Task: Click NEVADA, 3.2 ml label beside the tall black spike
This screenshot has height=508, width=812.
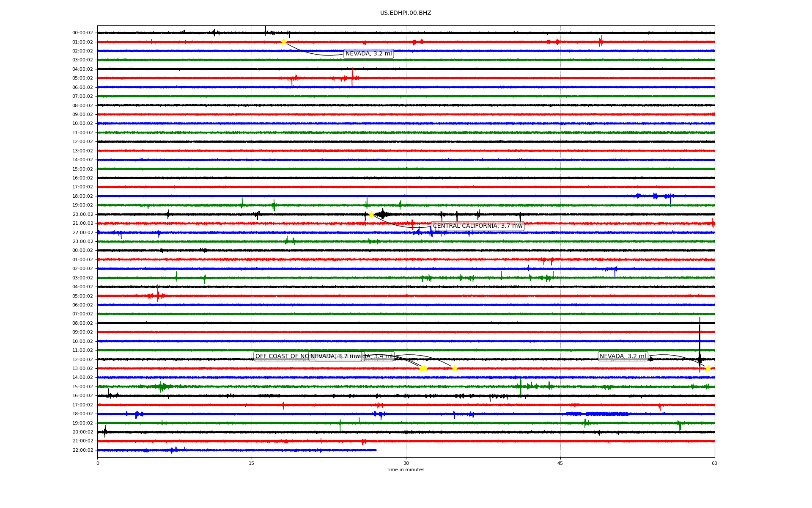Action: [623, 356]
